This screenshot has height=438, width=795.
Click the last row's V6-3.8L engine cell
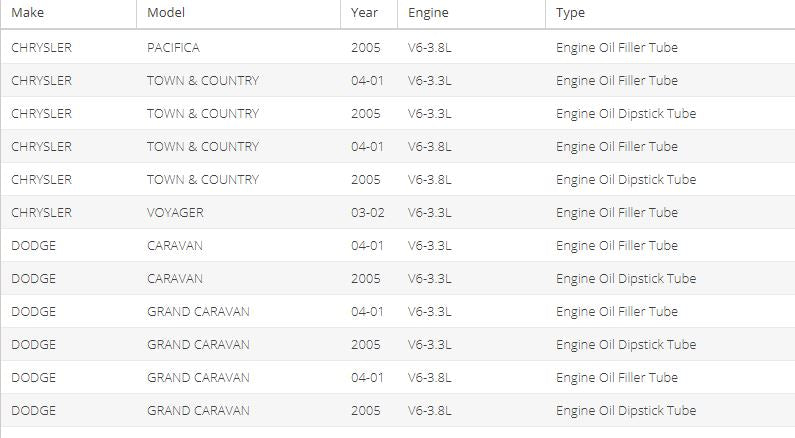(430, 410)
